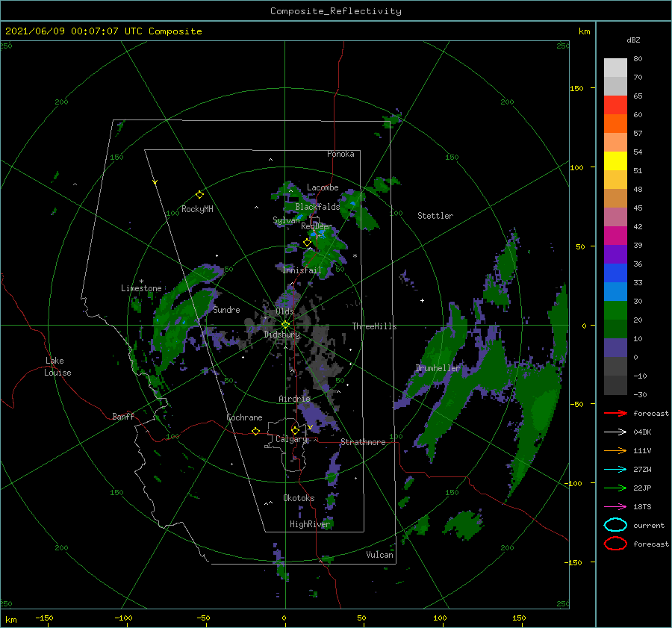Click the HighRiver label
Screen dimensions: 672x628
tap(309, 524)
